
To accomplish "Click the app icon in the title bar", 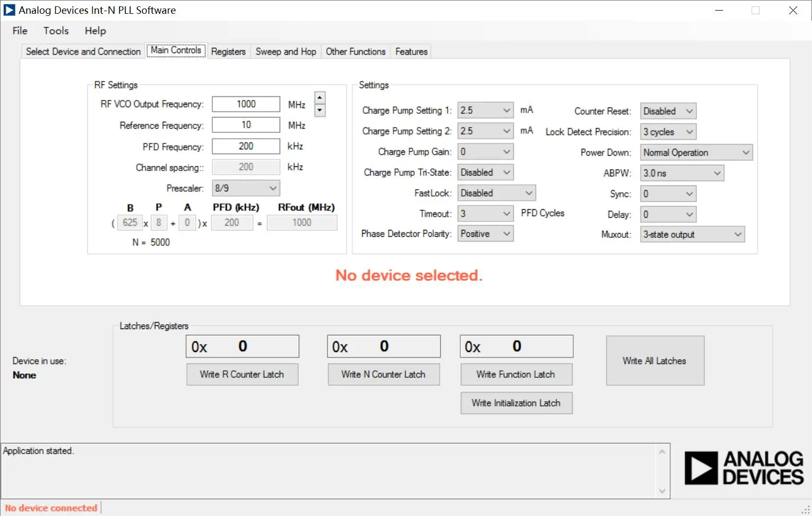I will [x=10, y=10].
